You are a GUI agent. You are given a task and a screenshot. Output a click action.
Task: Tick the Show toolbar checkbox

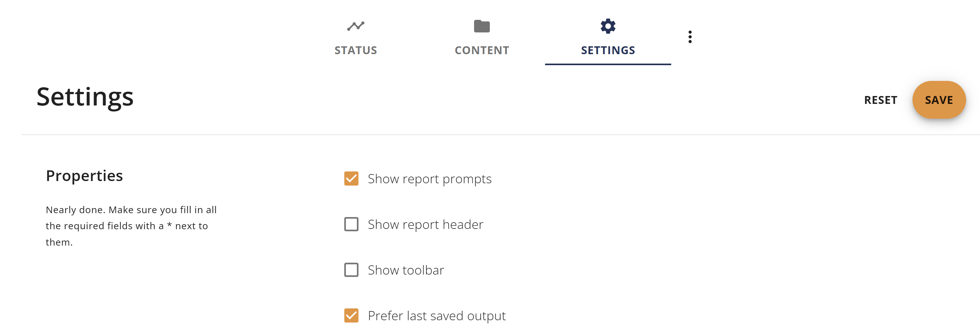coord(351,270)
